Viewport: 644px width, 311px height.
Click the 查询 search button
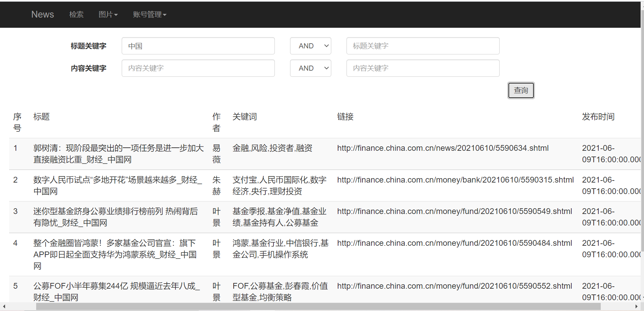(x=521, y=90)
